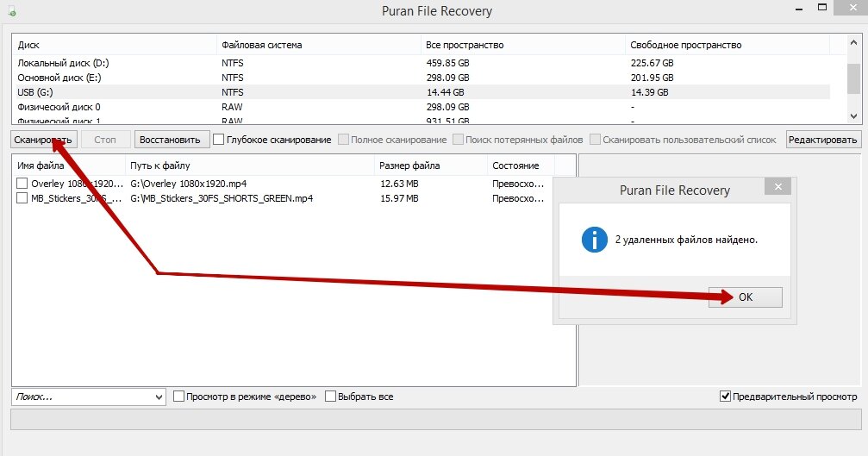The width and height of the screenshot is (868, 456).
Task: Click the disk list scrollbar thumb
Action: point(853,78)
